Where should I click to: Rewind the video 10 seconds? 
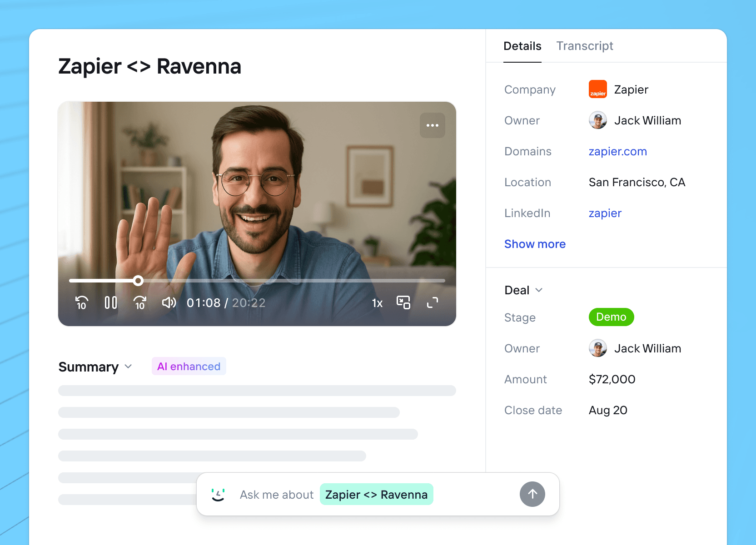point(82,302)
